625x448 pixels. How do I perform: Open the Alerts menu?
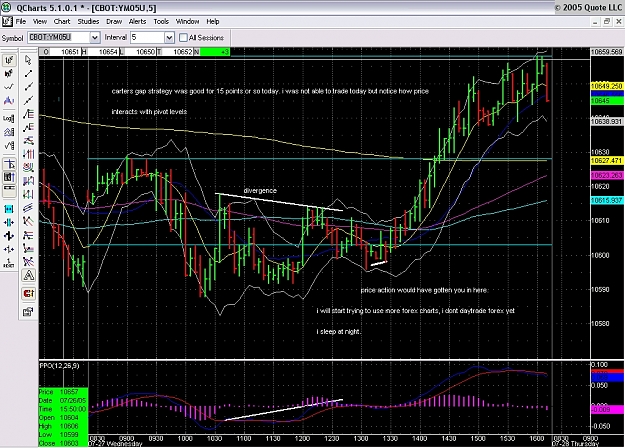point(138,22)
